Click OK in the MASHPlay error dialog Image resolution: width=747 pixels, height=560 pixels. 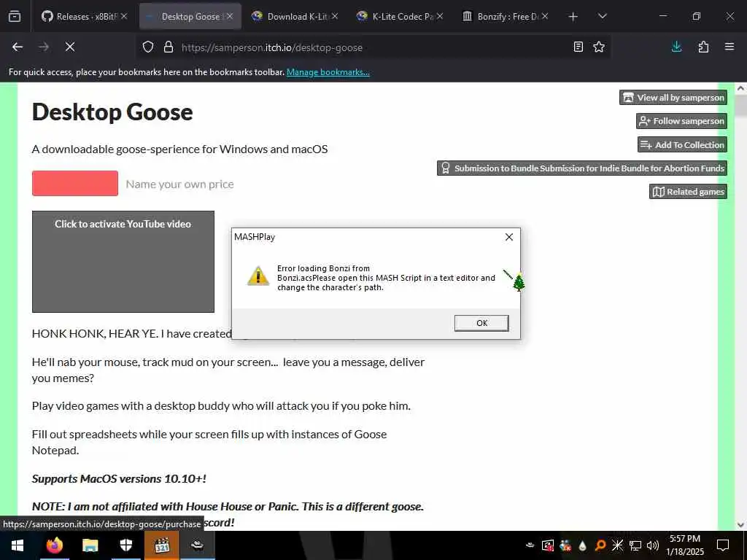click(x=481, y=323)
